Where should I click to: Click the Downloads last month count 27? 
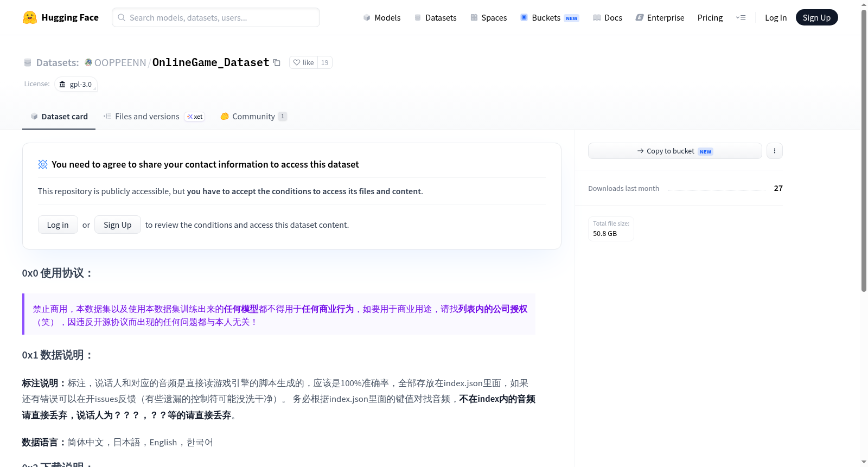pyautogui.click(x=778, y=188)
